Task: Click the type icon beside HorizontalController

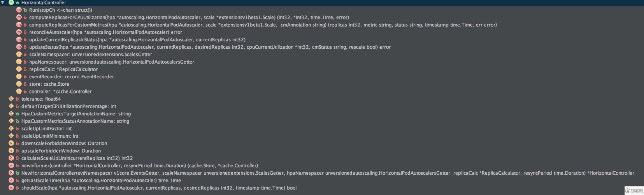Action: click(x=11, y=3)
